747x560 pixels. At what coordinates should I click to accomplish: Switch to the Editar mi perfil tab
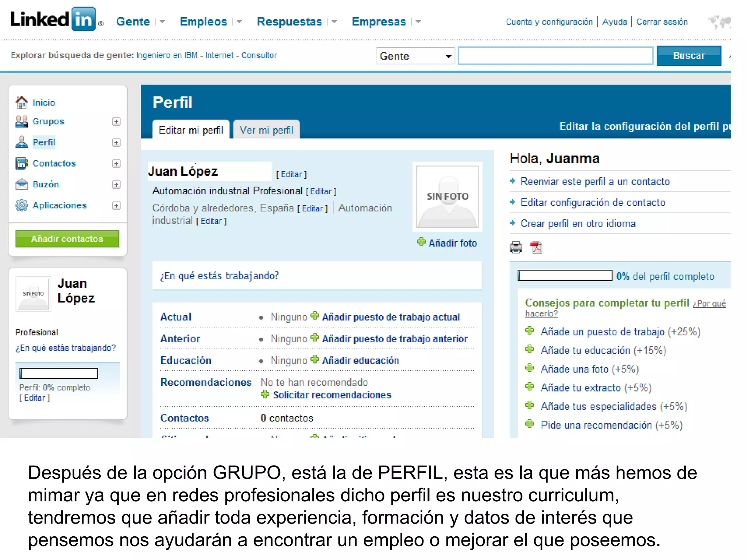click(x=191, y=130)
